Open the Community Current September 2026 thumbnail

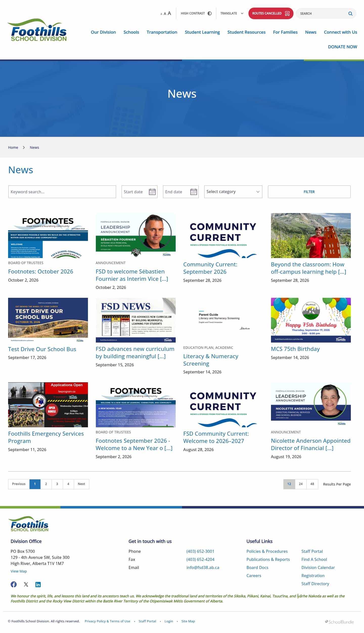[223, 236]
